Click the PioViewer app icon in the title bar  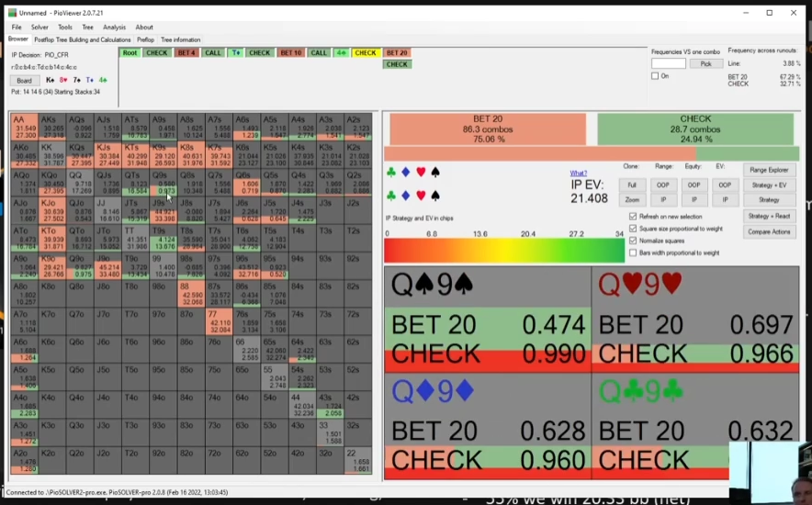point(13,13)
